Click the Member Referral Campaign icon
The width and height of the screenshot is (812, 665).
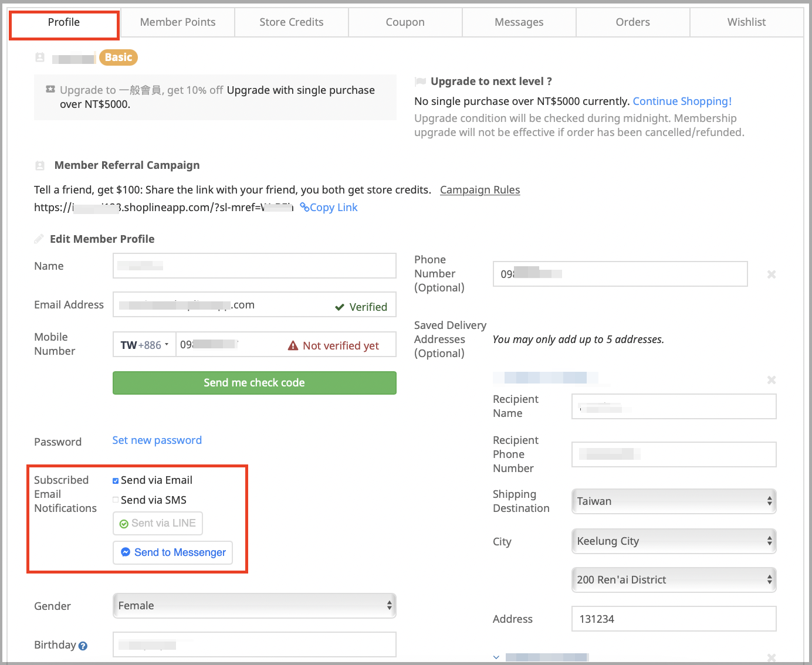click(40, 166)
